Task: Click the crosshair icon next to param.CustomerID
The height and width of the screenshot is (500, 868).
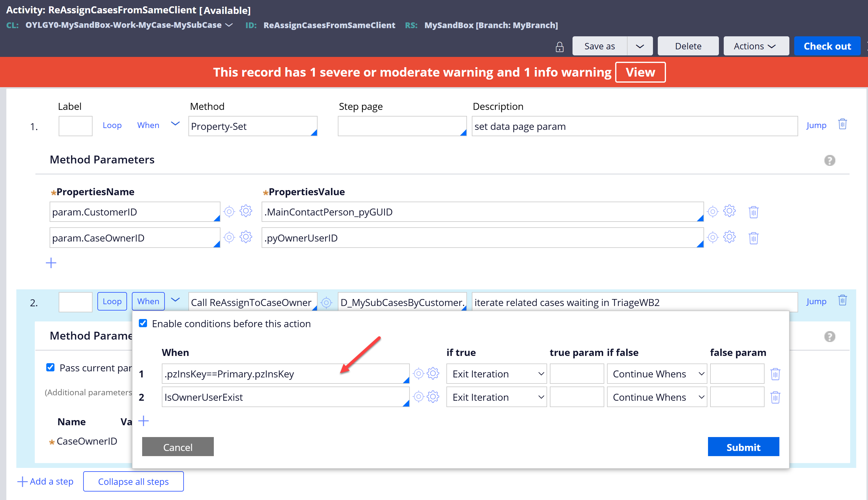Action: pyautogui.click(x=229, y=212)
